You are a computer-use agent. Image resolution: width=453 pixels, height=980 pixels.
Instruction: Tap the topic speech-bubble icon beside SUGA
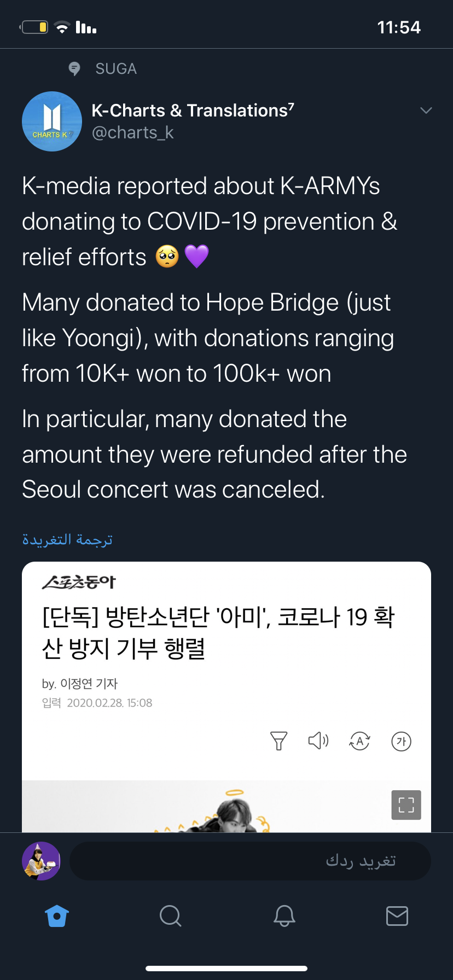click(74, 69)
